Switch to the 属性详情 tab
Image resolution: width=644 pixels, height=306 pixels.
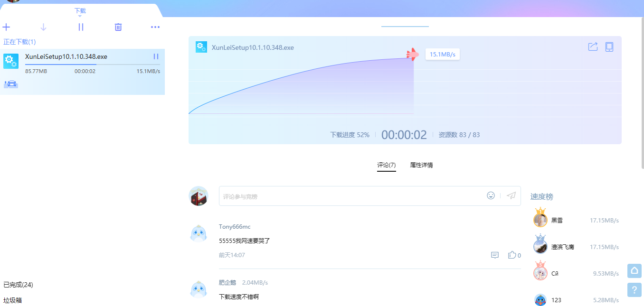click(x=422, y=165)
